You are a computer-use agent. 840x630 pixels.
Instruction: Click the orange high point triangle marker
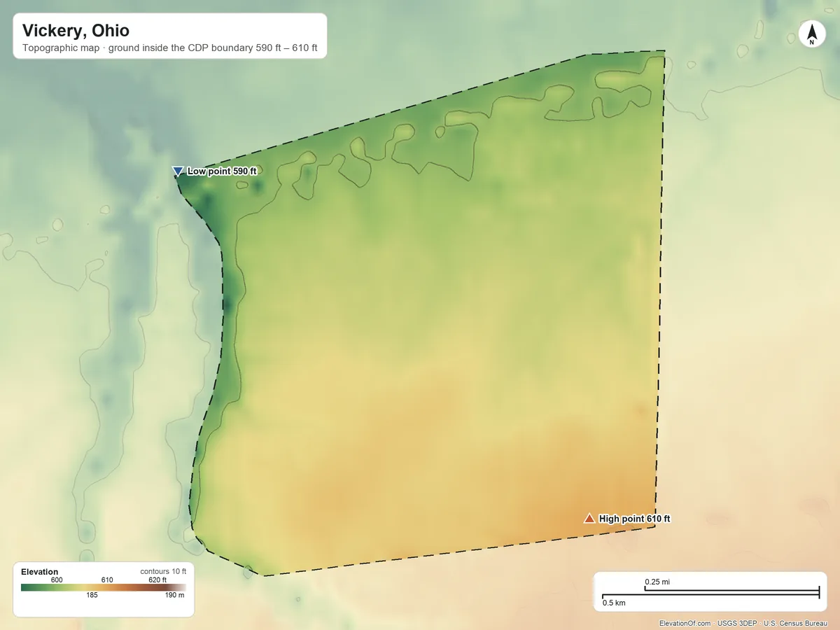pos(589,518)
